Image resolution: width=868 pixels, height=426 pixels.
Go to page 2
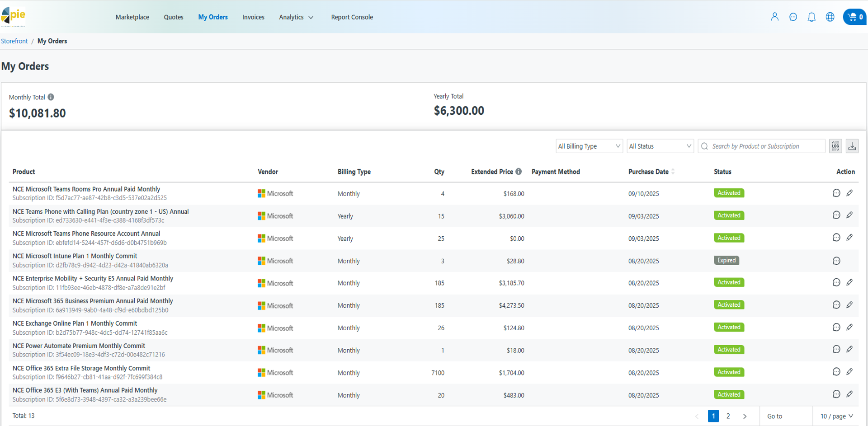coord(728,416)
